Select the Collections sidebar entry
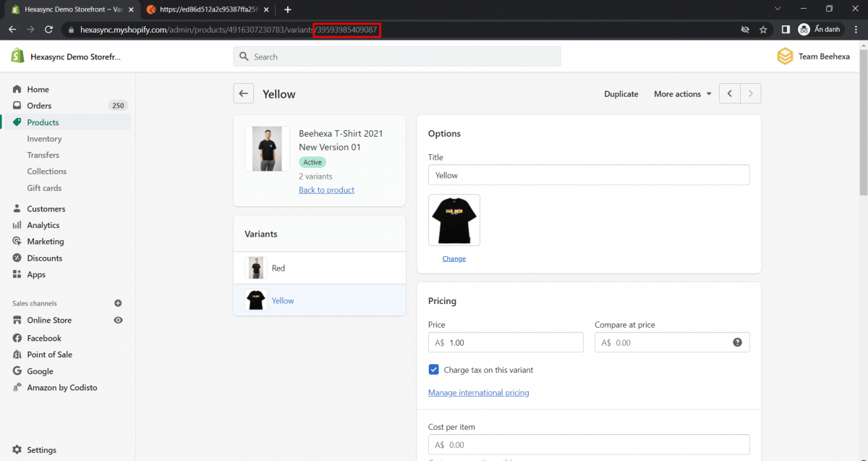 click(x=46, y=171)
